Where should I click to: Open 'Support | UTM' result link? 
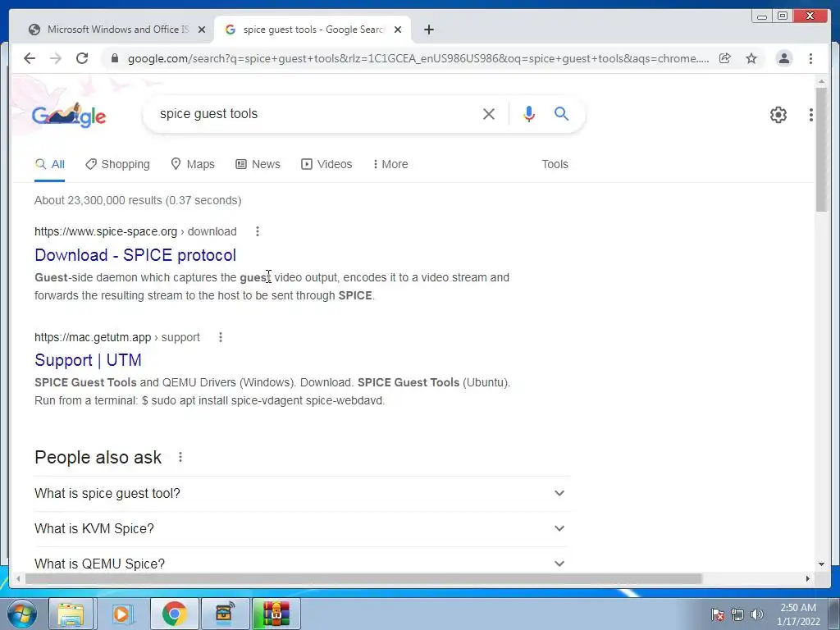pyautogui.click(x=88, y=360)
